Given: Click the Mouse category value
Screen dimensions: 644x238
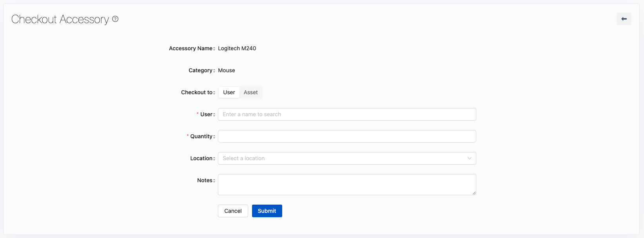Looking at the screenshot, I should (226, 70).
